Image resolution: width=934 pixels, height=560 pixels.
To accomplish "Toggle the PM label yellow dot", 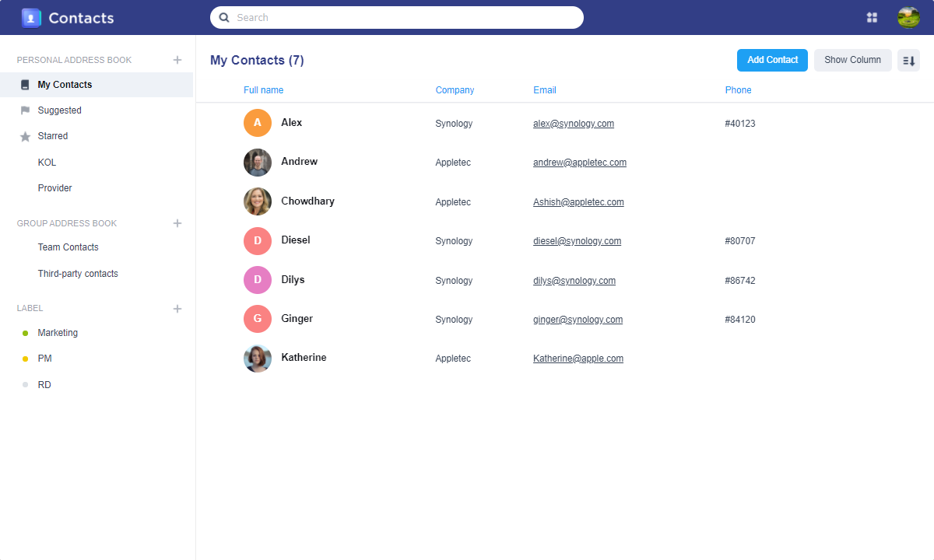I will (24, 358).
